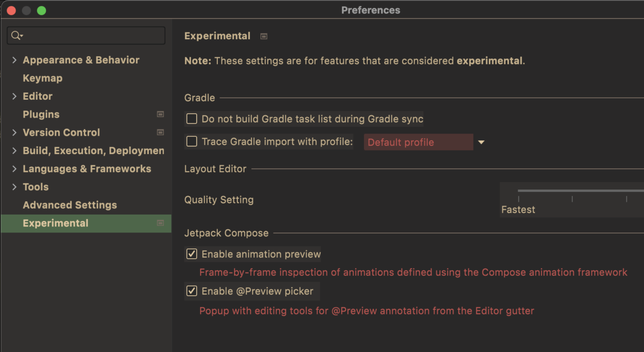Click the icon on Experimental sidebar row
Screen dimensions: 644x352
(160, 223)
